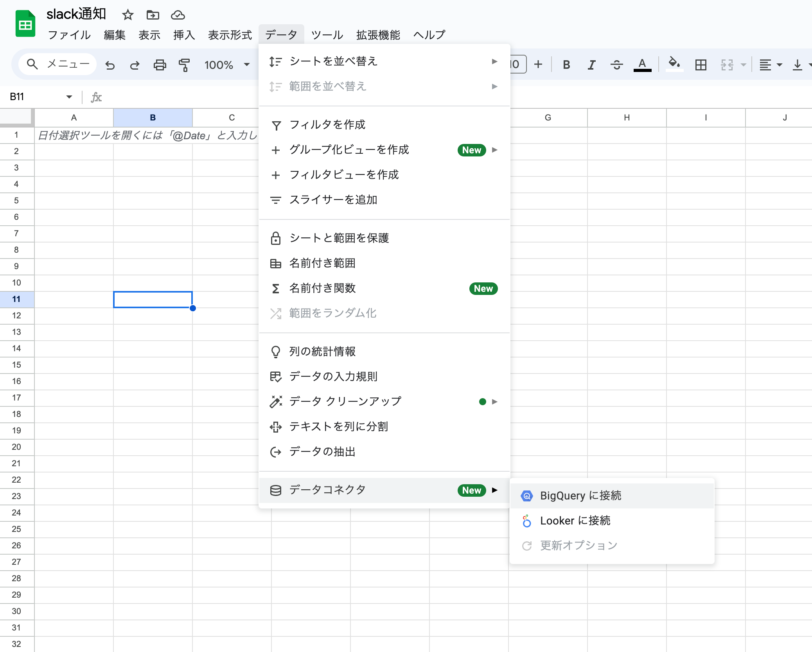Choose BigQuery に接続

click(612, 496)
